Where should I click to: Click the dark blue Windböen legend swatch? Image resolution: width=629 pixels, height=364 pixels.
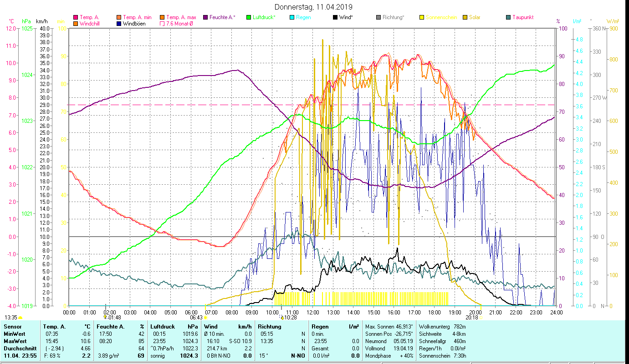(x=119, y=24)
